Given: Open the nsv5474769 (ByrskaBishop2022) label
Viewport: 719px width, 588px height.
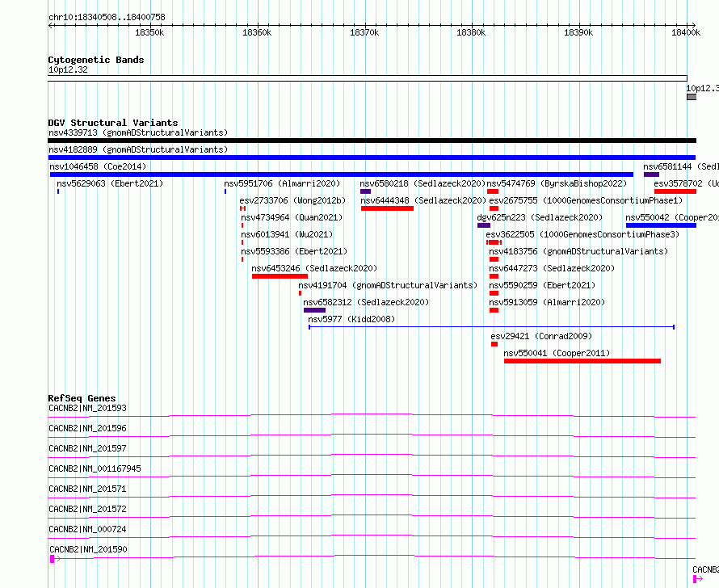Looking at the screenshot, I should [557, 184].
